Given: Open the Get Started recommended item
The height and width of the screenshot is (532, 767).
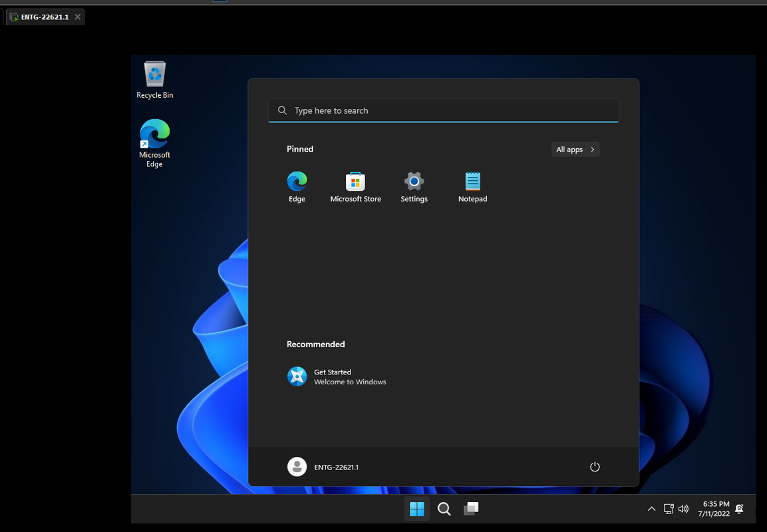Looking at the screenshot, I should click(x=337, y=376).
